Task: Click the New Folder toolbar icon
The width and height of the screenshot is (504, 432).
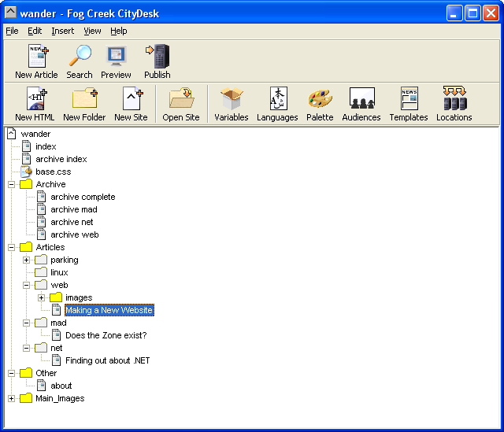Action: [x=84, y=98]
